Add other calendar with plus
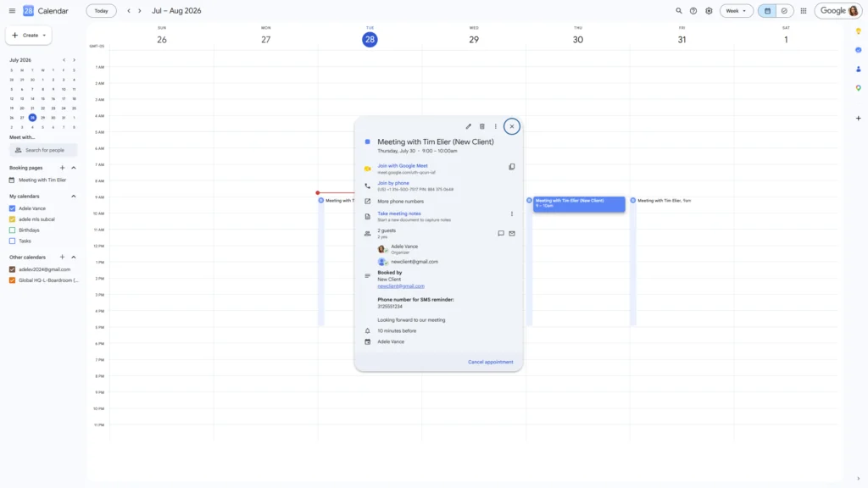 (62, 258)
